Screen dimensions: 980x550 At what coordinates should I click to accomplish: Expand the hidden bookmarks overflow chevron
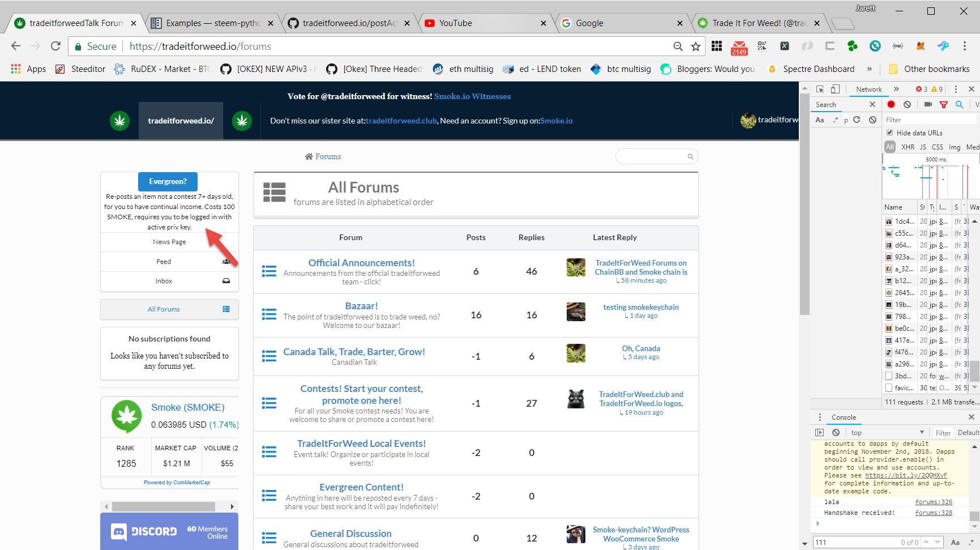coord(869,69)
